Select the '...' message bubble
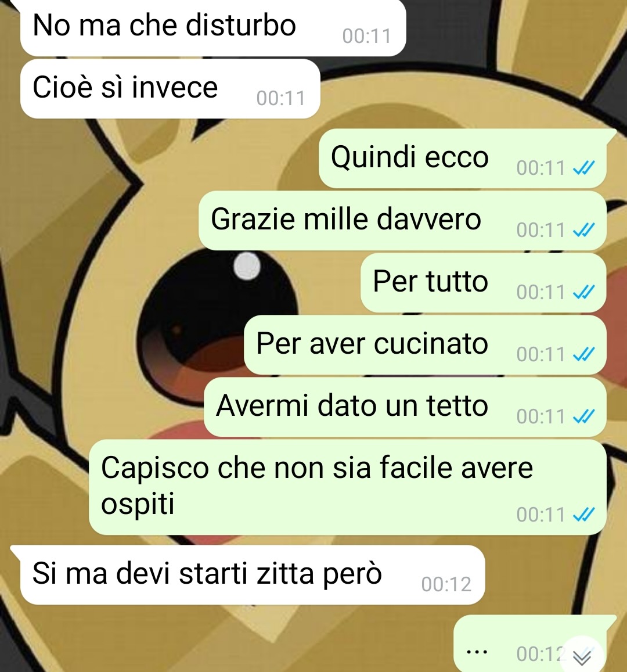This screenshot has height=672, width=627. [x=530, y=644]
